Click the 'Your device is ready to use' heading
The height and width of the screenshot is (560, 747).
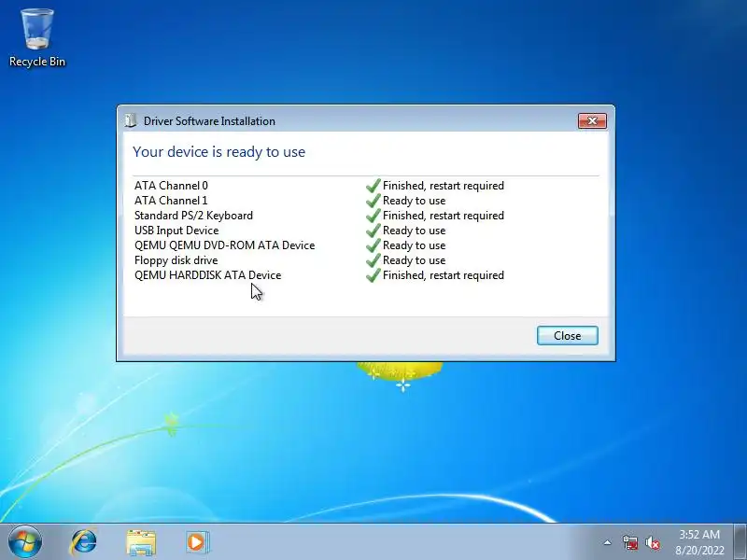coord(219,152)
